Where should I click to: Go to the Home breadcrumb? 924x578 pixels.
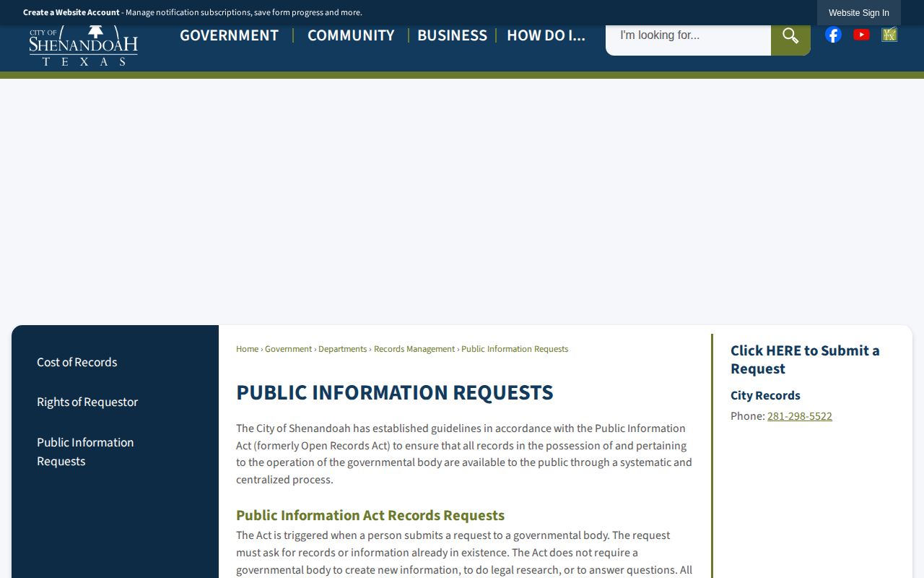click(247, 349)
